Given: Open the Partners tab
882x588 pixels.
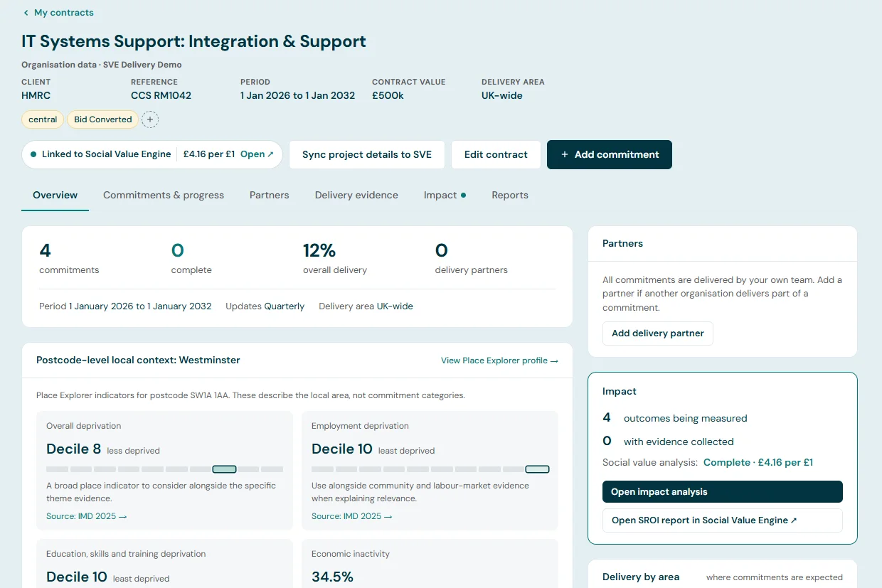Looking at the screenshot, I should (270, 195).
